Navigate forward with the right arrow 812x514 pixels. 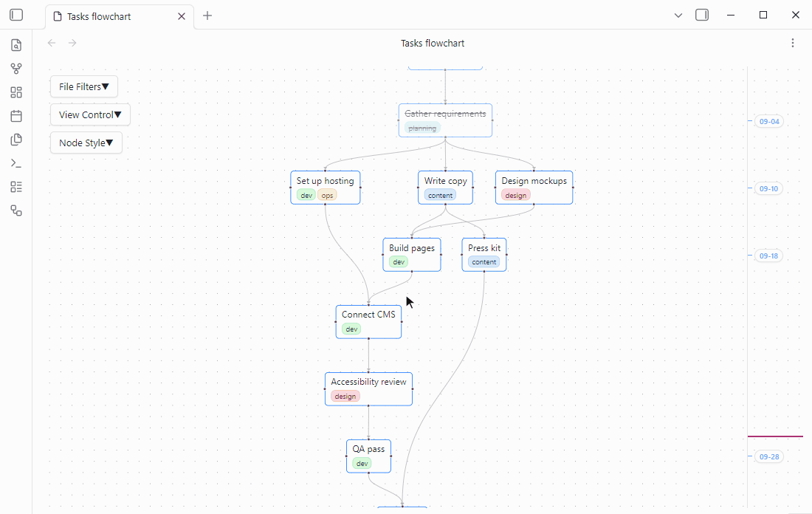coord(72,43)
